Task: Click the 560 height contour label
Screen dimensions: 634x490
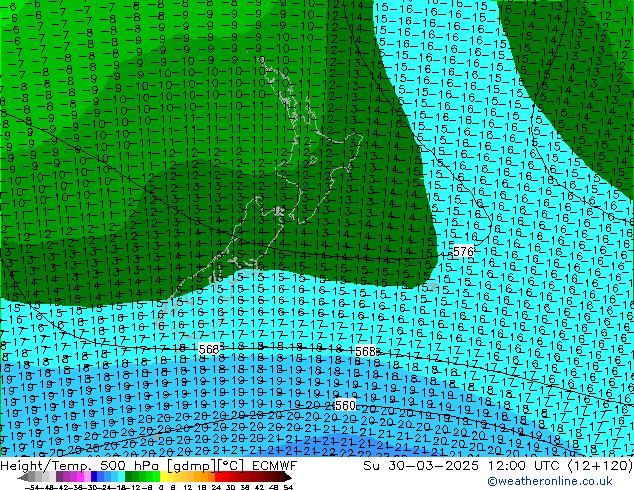Action: coord(345,405)
